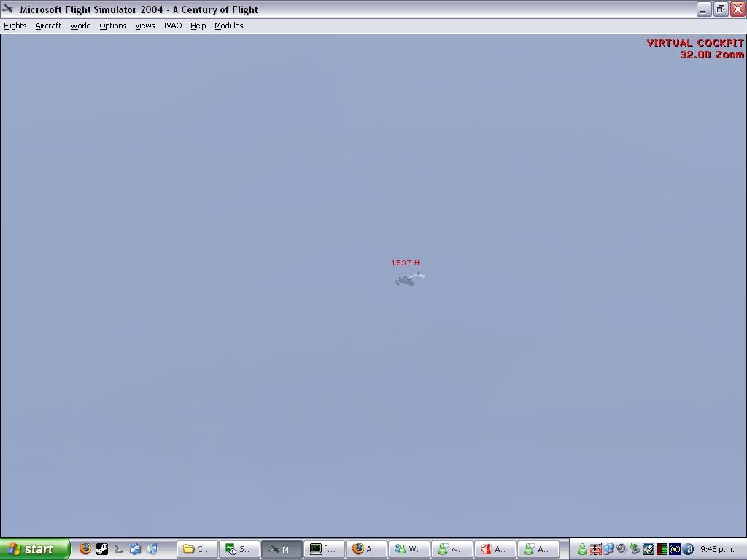
Task: Click the system clock showing 9:48 p.m.
Action: click(718, 549)
